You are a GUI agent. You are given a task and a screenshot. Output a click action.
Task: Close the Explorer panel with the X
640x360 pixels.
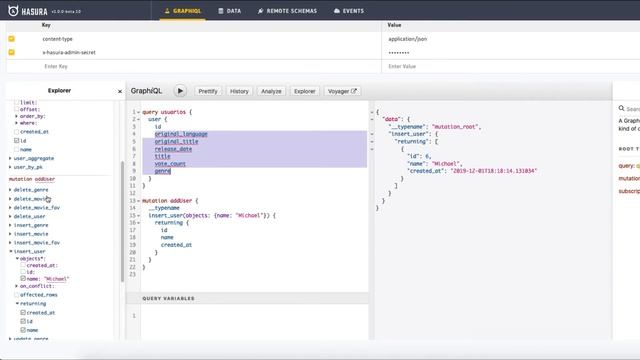(x=120, y=91)
